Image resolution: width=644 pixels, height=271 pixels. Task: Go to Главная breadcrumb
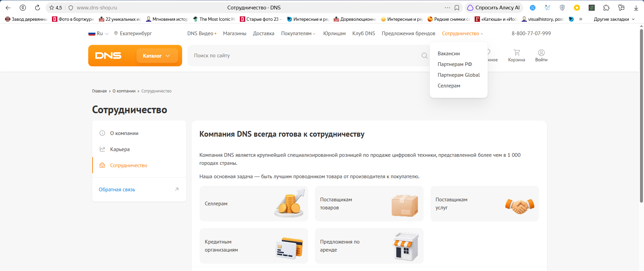[x=99, y=91]
